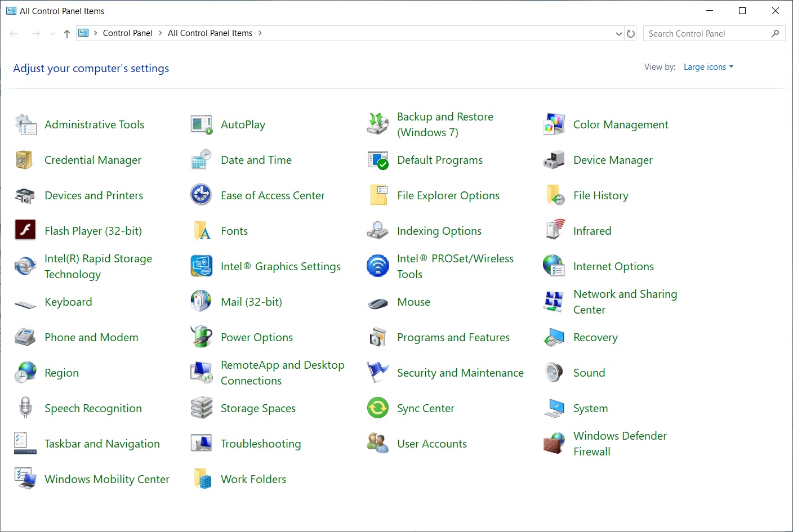
Task: Open the Indexing Options icon
Action: click(378, 231)
